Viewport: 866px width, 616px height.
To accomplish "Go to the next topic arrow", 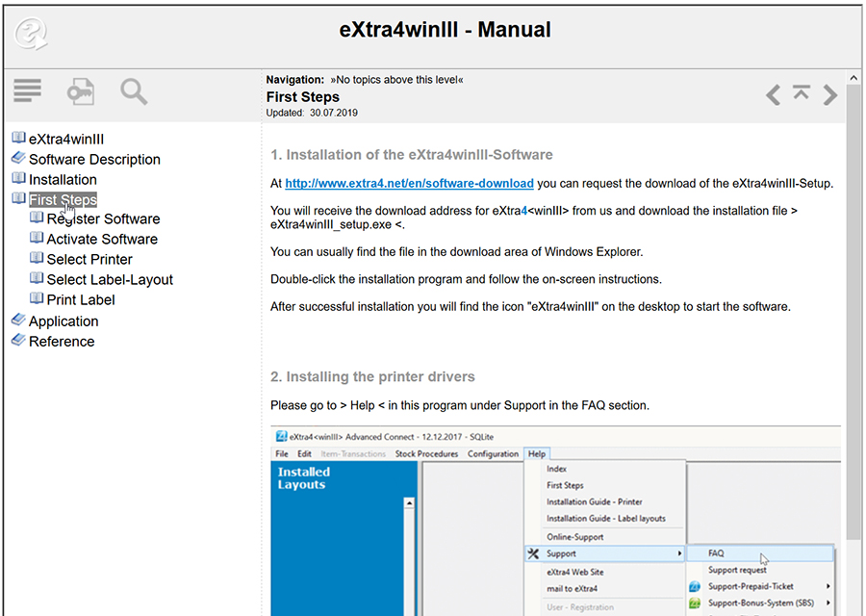I will pyautogui.click(x=829, y=94).
